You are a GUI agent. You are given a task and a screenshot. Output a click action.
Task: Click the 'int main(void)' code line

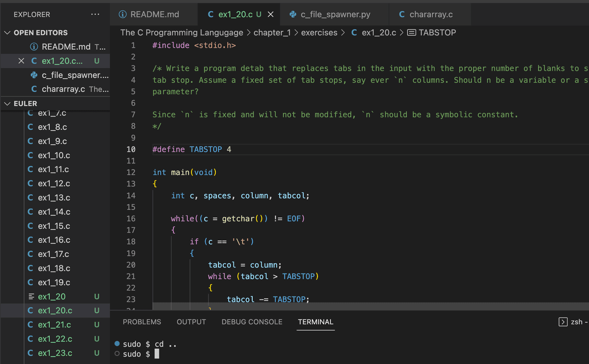pyautogui.click(x=185, y=172)
